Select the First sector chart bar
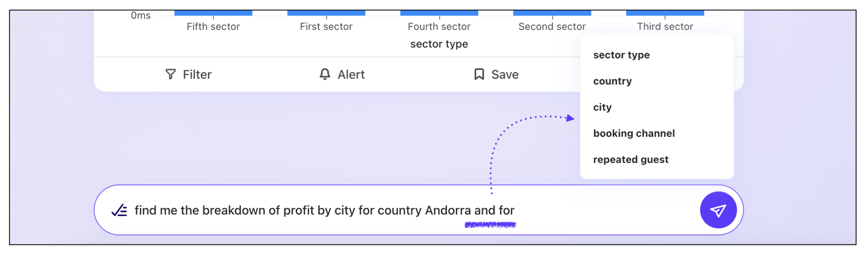This screenshot has width=868, height=255. tap(326, 13)
